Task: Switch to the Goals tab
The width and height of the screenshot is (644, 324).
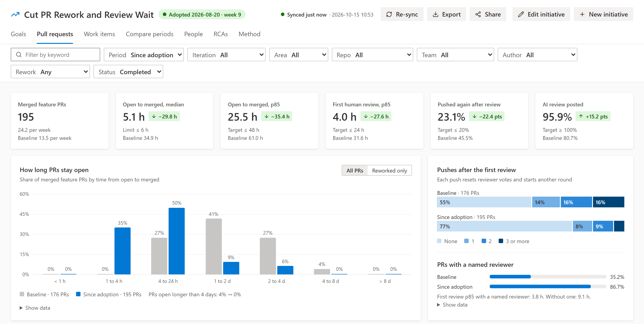Action: click(x=18, y=34)
